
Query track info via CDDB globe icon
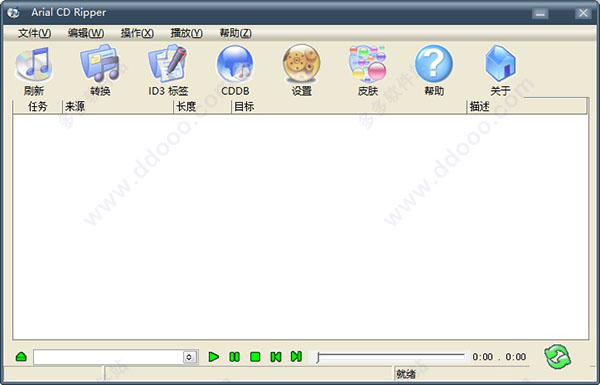coord(235,64)
